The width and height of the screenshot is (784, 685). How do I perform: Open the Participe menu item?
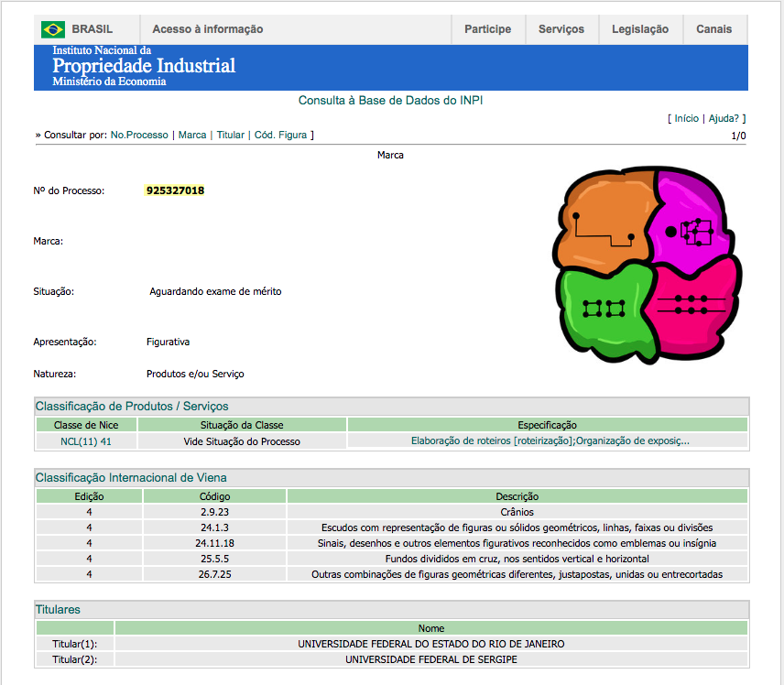[x=487, y=29]
